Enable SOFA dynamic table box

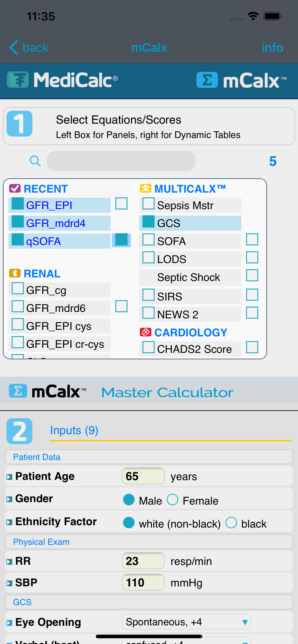point(252,239)
